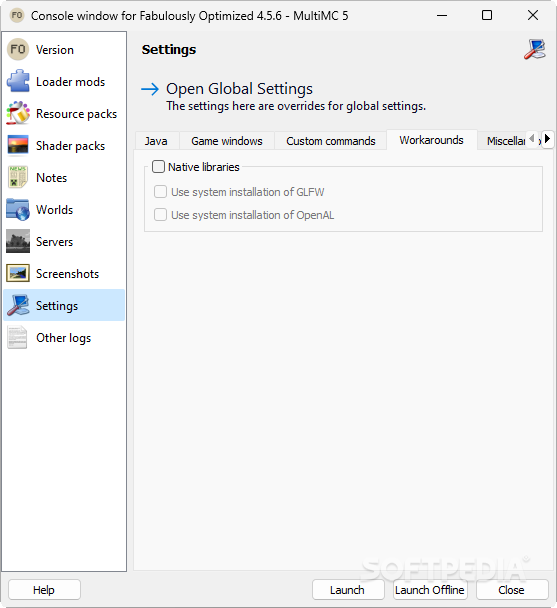The height and width of the screenshot is (608, 557).
Task: Click the Launch Offline button
Action: pyautogui.click(x=430, y=590)
